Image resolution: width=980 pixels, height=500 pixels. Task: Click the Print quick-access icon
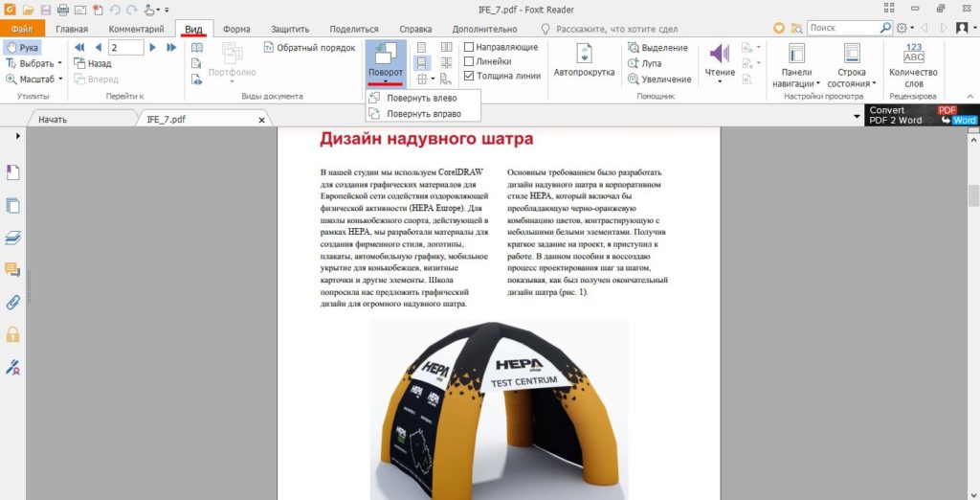click(x=63, y=10)
